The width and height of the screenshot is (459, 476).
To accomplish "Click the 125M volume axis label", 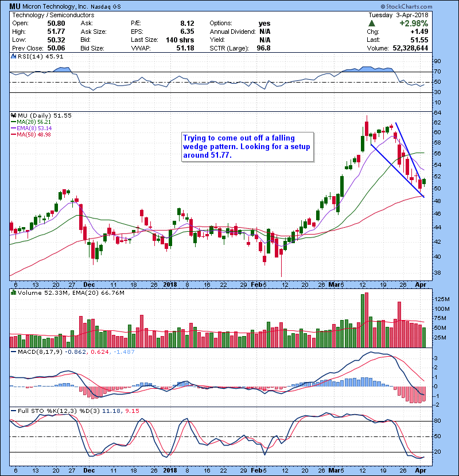I will (442, 299).
